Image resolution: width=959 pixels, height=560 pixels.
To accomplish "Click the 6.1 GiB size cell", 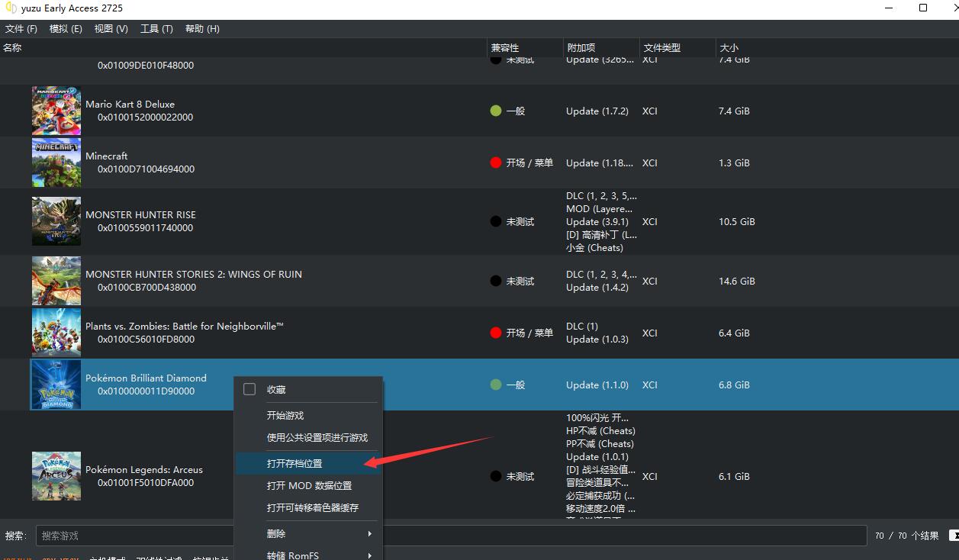I will [x=734, y=477].
